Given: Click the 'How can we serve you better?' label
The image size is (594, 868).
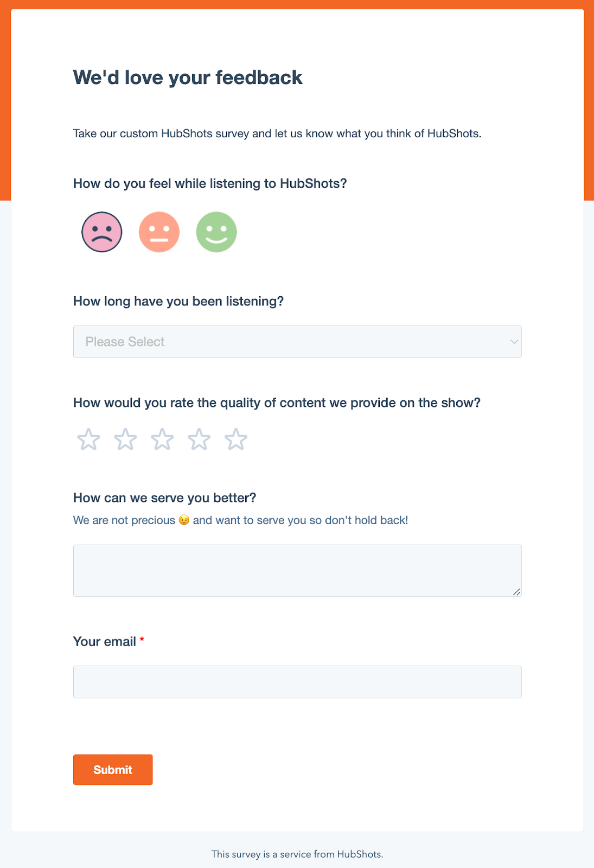Looking at the screenshot, I should 164,498.
